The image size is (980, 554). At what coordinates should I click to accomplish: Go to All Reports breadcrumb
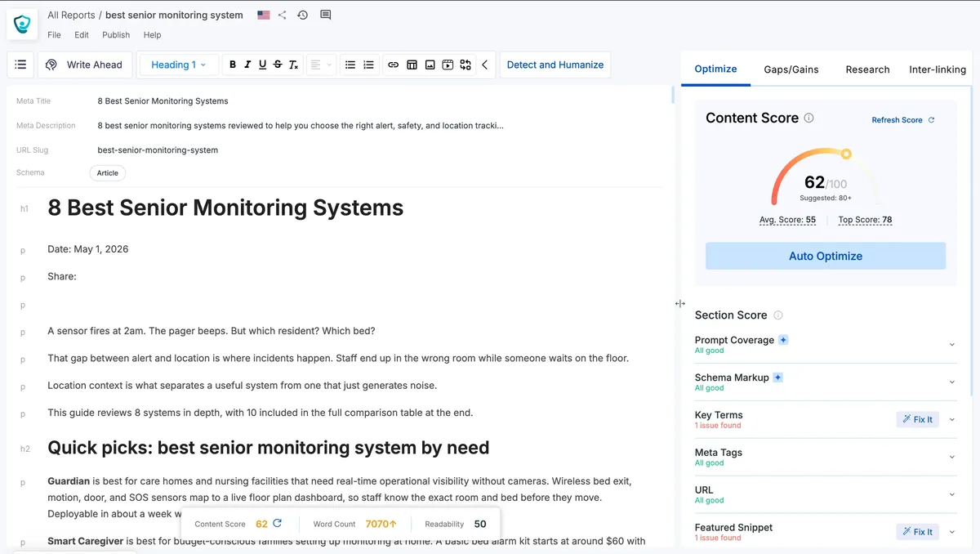pos(71,15)
